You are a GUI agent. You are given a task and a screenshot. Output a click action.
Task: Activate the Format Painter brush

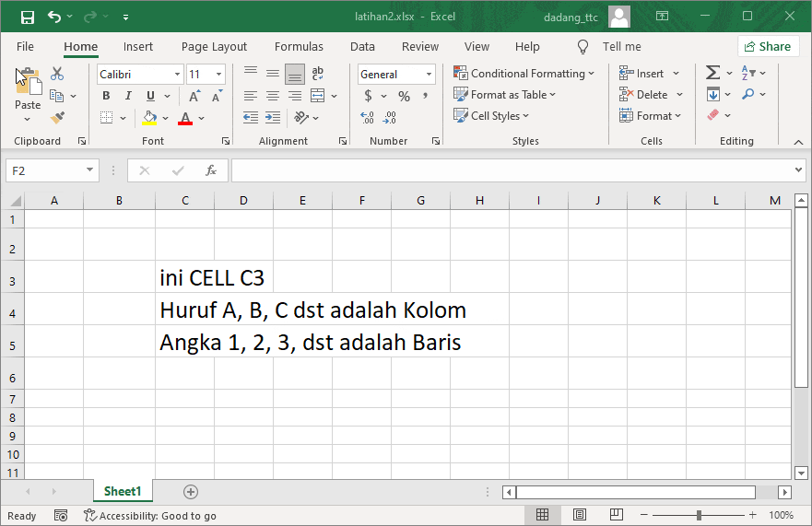[57, 118]
